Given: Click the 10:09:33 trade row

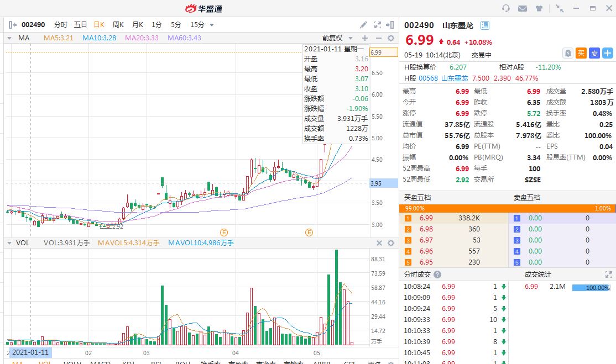Looking at the screenshot, I should [455, 320].
